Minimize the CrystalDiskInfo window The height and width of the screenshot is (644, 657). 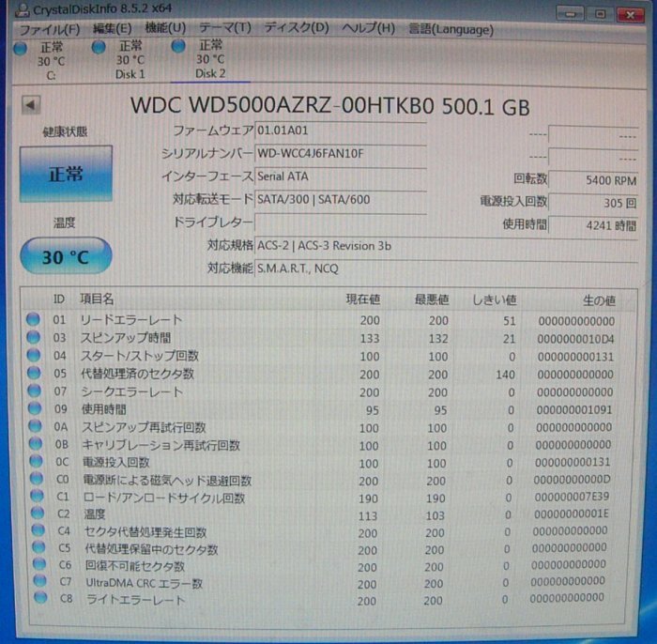(x=570, y=14)
